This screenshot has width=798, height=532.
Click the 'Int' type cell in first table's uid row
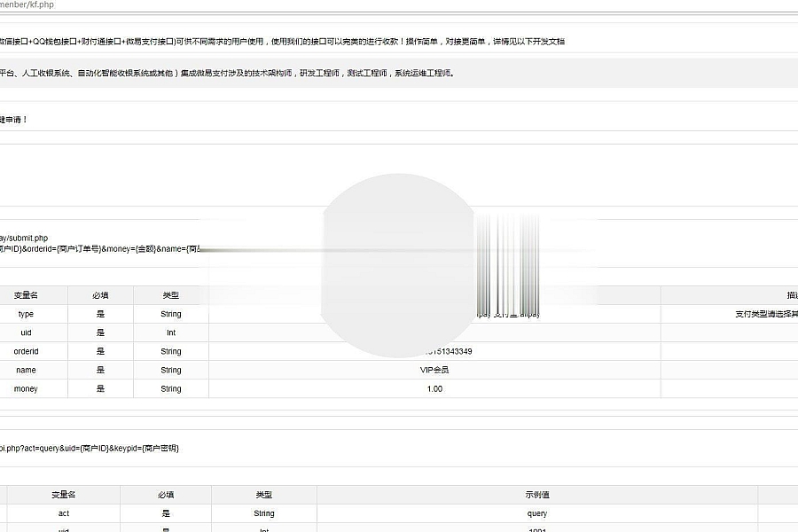pos(170,332)
